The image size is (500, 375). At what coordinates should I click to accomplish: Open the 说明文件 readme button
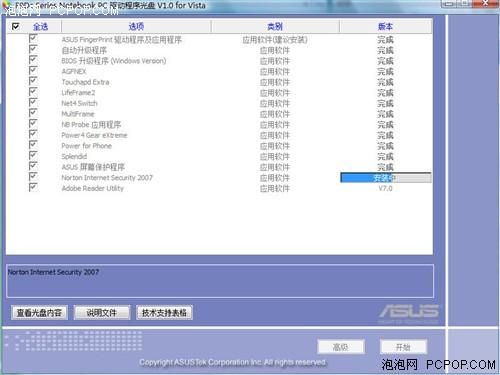click(102, 313)
